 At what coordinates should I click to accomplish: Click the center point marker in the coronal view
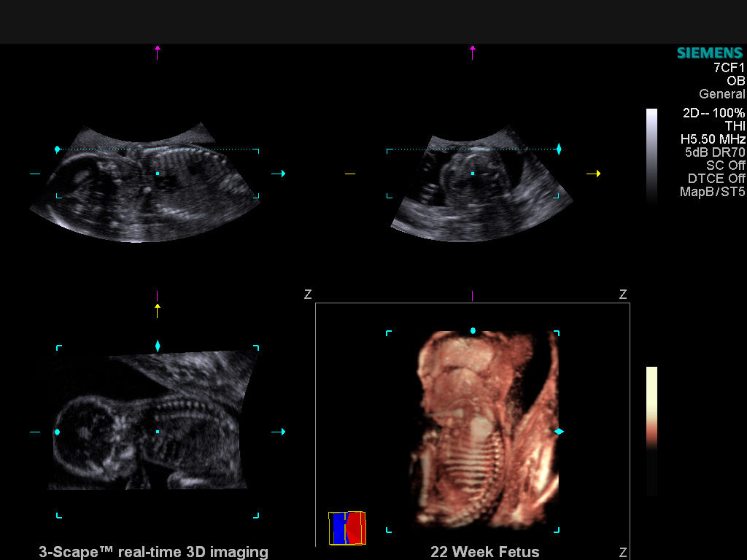(x=158, y=432)
